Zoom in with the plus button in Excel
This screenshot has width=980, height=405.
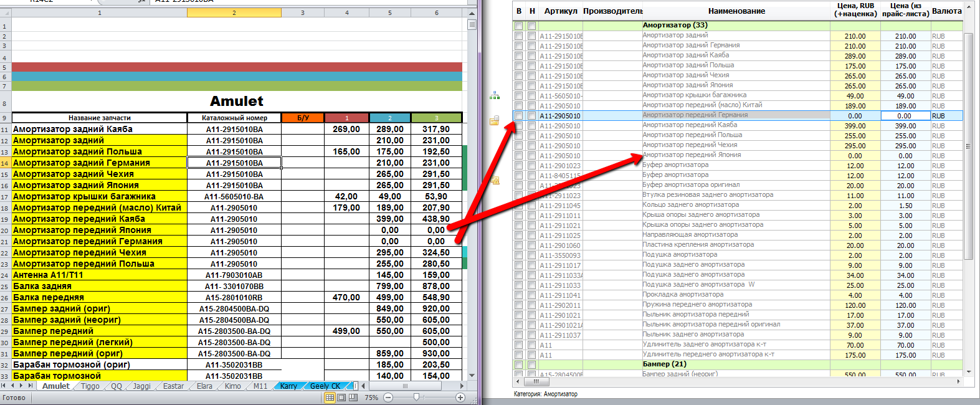pyautogui.click(x=460, y=398)
